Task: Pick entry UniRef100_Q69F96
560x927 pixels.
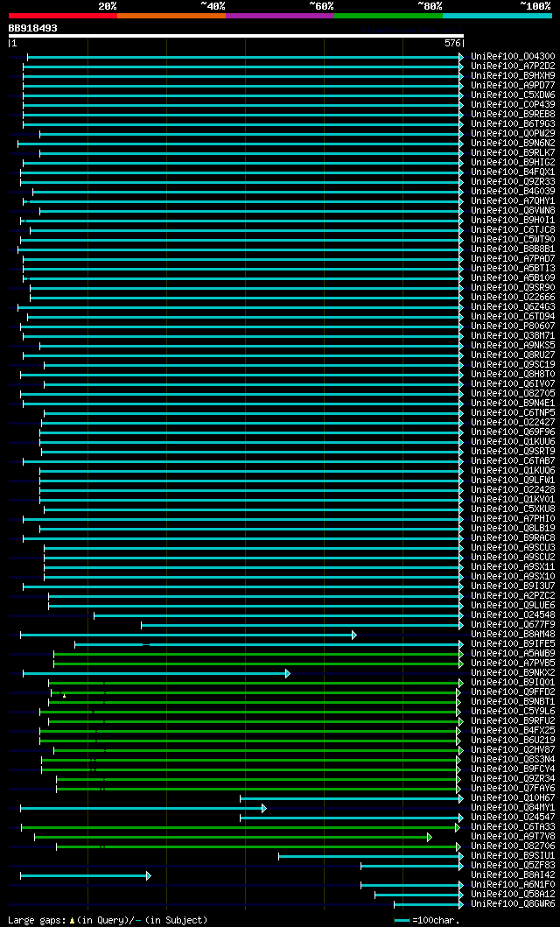Action: 513,432
